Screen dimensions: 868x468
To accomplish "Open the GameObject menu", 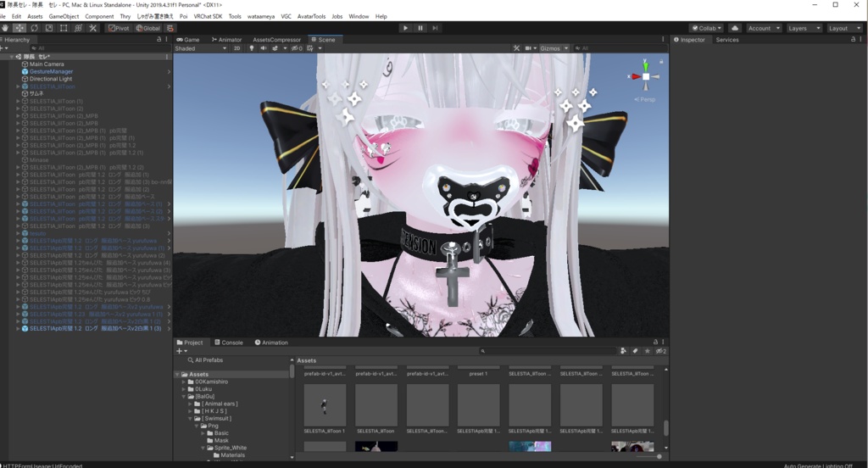I will 64,16.
